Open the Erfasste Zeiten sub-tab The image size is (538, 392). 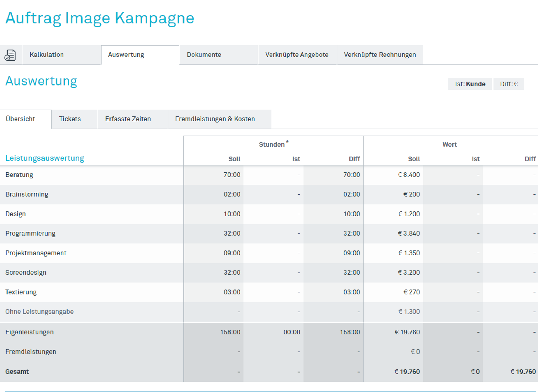click(133, 119)
